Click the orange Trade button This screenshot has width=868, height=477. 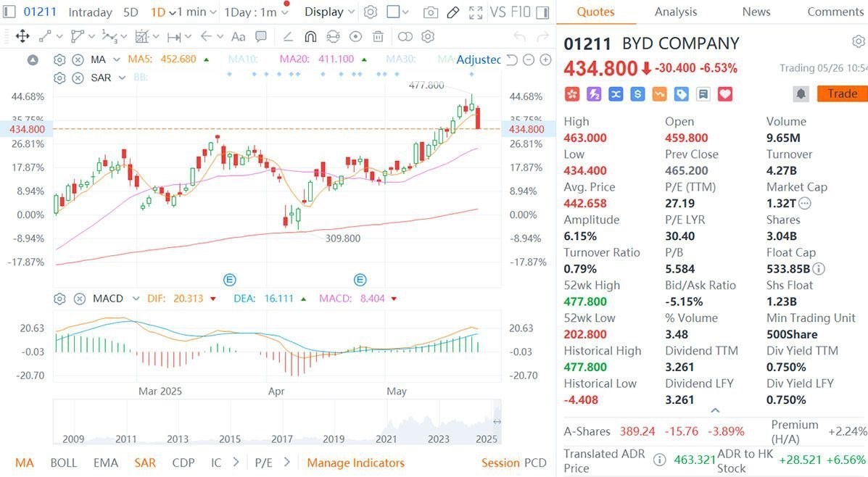tap(842, 94)
